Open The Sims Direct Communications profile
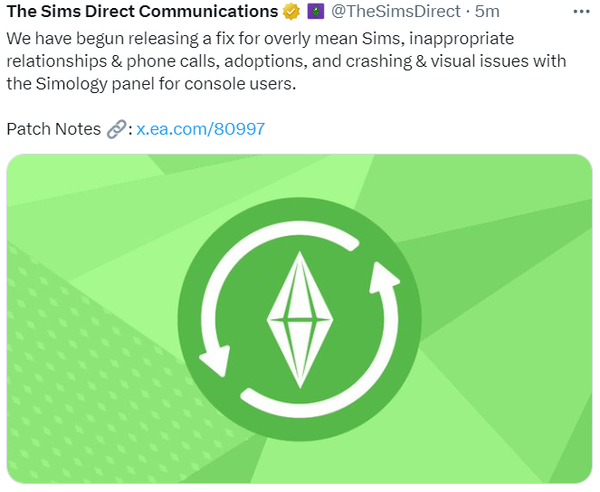 [142, 12]
